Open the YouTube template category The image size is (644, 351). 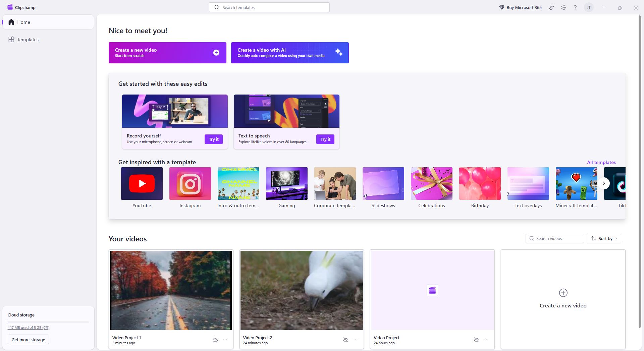point(142,188)
